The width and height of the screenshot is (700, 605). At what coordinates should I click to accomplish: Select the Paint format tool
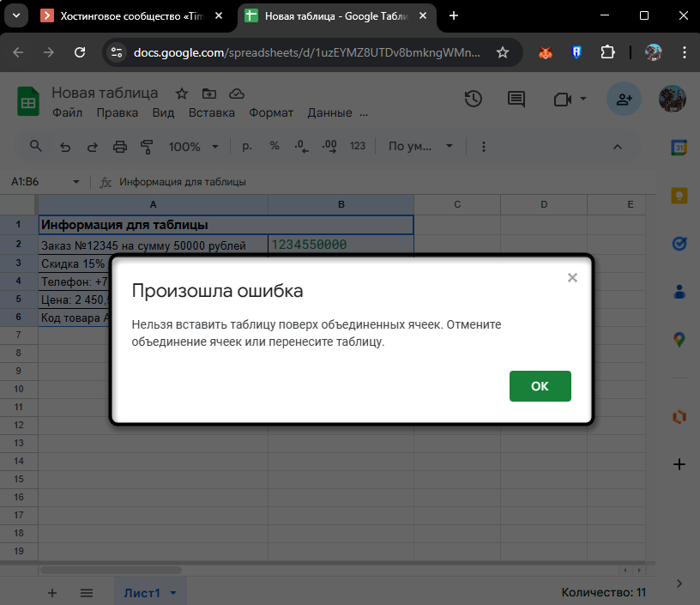coord(146,146)
